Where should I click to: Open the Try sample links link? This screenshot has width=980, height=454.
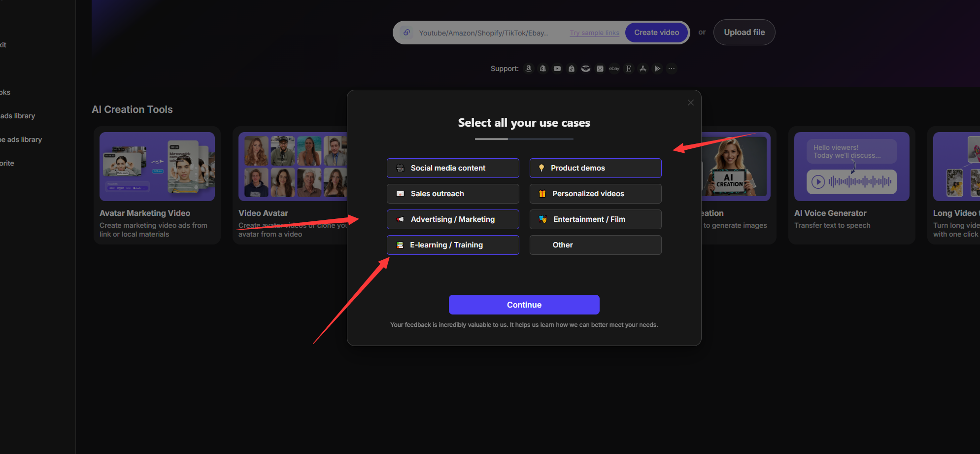coord(594,33)
